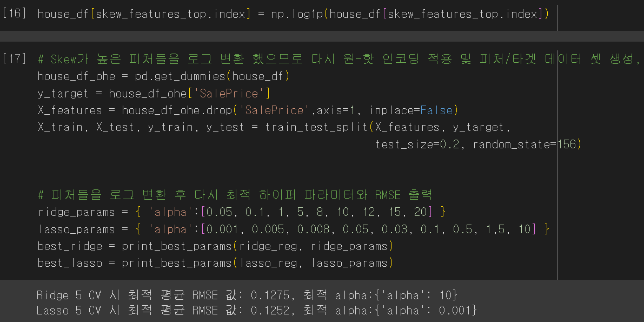Click the lasso_params alpha list line
This screenshot has height=322, width=644.
click(x=293, y=229)
